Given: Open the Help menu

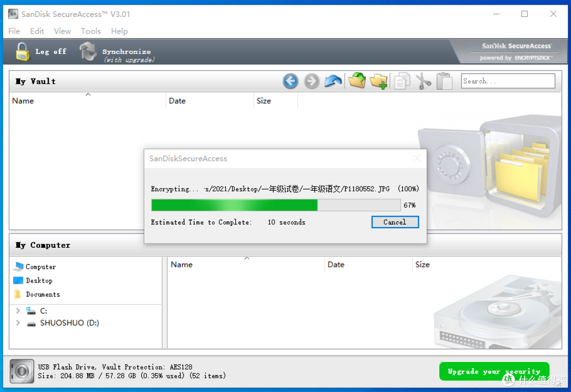Looking at the screenshot, I should pos(119,31).
